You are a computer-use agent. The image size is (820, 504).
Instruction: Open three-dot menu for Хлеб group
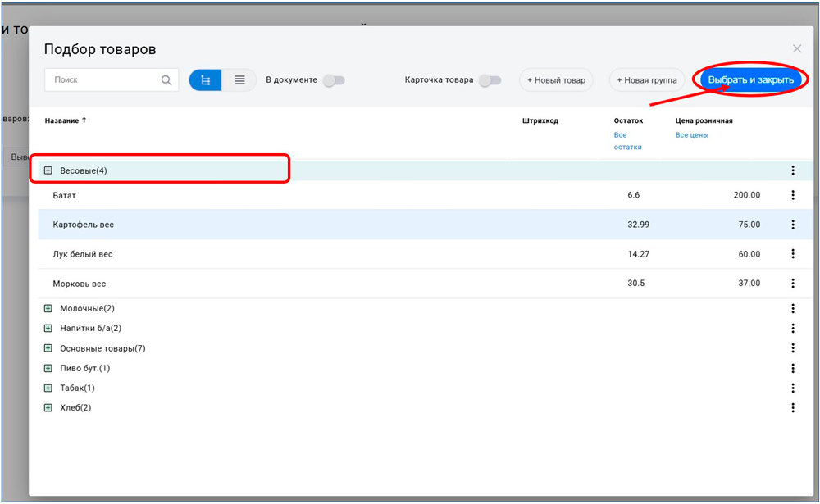pos(793,407)
